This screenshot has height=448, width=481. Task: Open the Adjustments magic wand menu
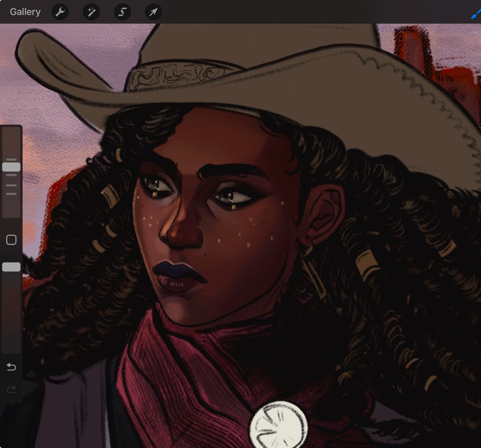click(91, 12)
